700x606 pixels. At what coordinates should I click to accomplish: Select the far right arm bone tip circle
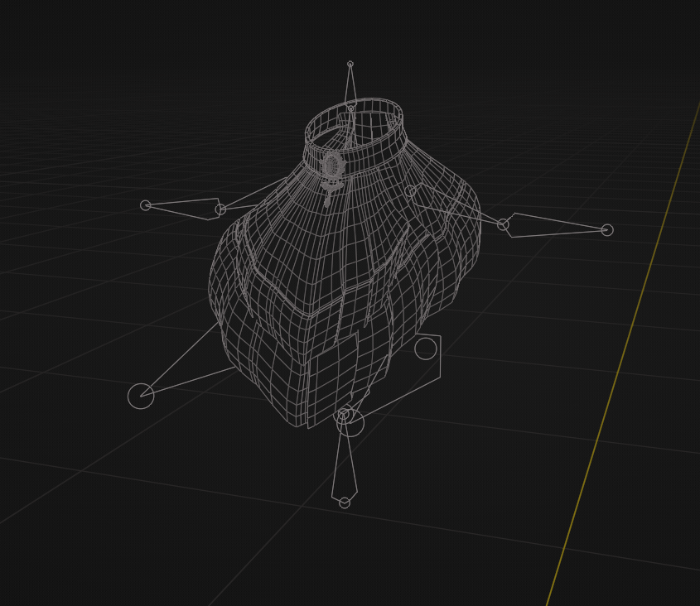(x=607, y=230)
